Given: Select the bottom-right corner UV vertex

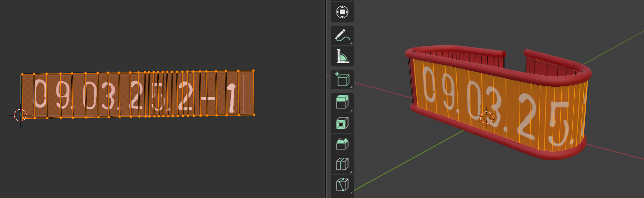Looking at the screenshot, I should (x=253, y=115).
